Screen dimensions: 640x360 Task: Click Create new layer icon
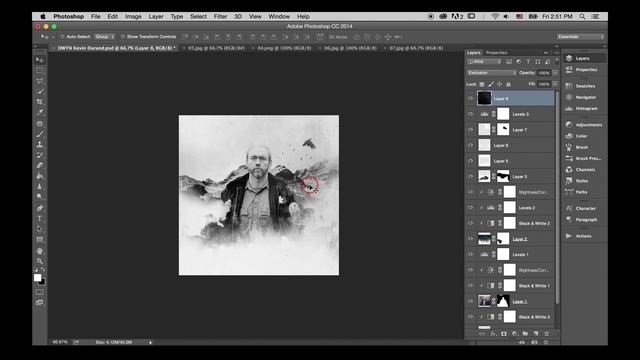coord(536,334)
